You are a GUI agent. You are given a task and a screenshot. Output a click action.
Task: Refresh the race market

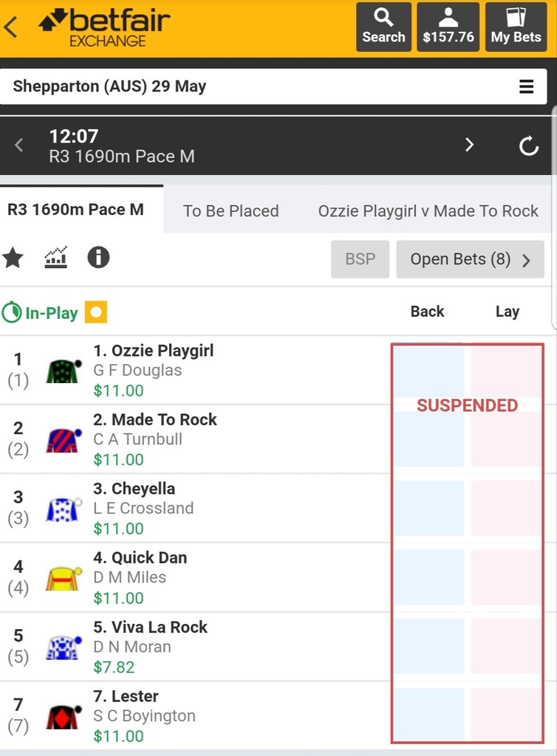[528, 145]
